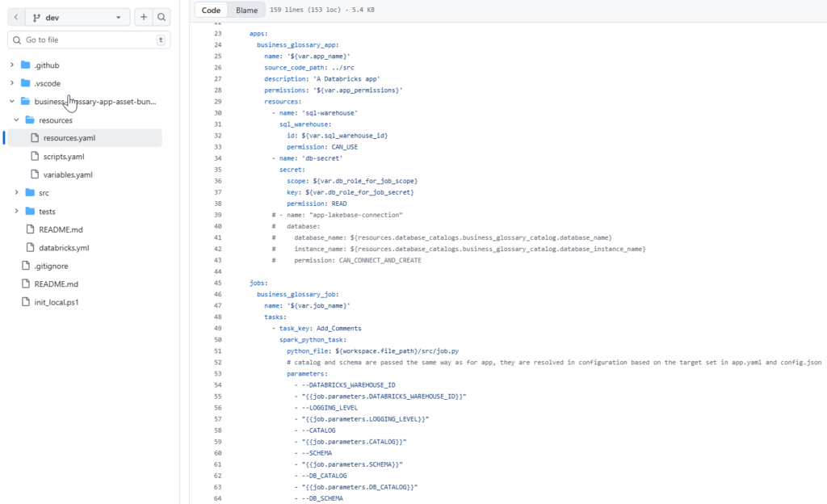The width and height of the screenshot is (827, 504).
Task: Click the file icon beside databricks.yml
Action: pos(31,247)
